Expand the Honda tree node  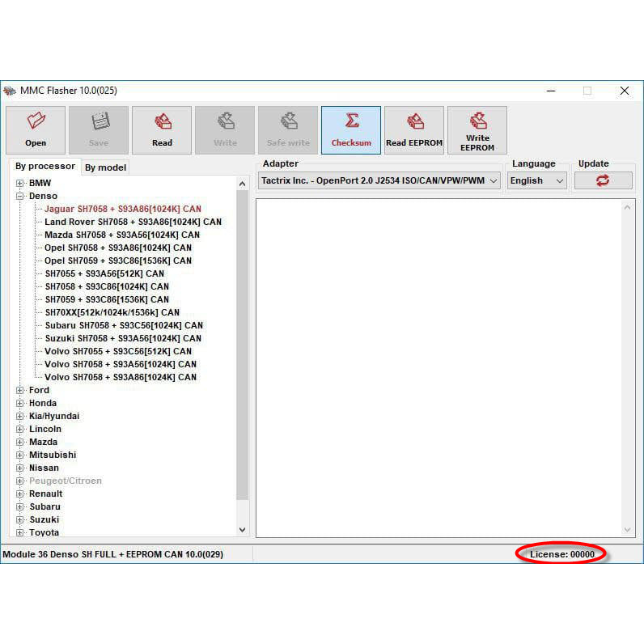[x=19, y=404]
